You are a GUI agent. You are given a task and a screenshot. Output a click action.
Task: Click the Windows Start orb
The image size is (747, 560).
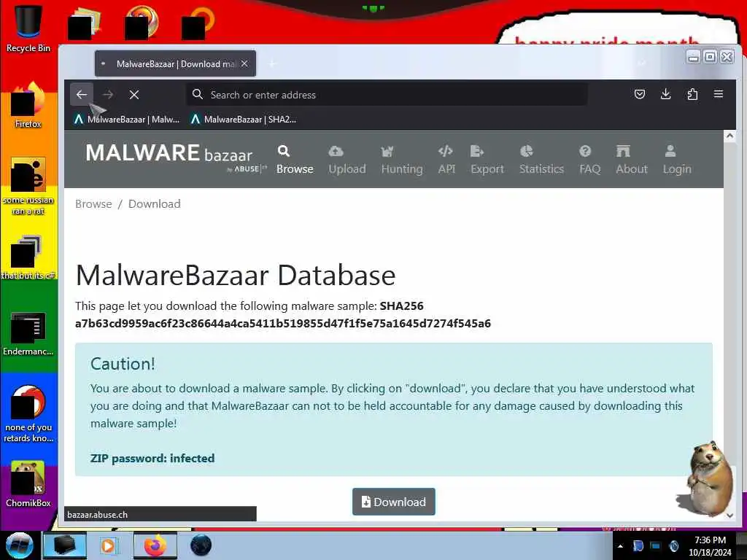coord(20,545)
